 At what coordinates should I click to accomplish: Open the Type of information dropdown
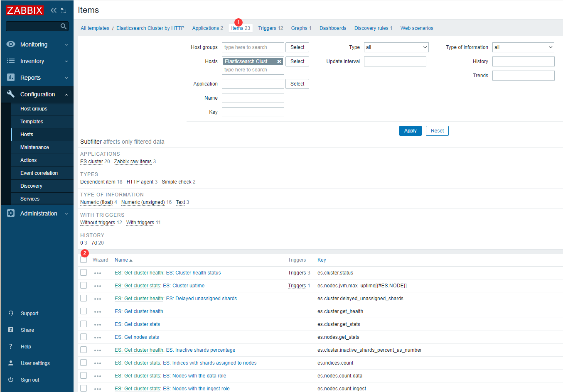pyautogui.click(x=523, y=47)
